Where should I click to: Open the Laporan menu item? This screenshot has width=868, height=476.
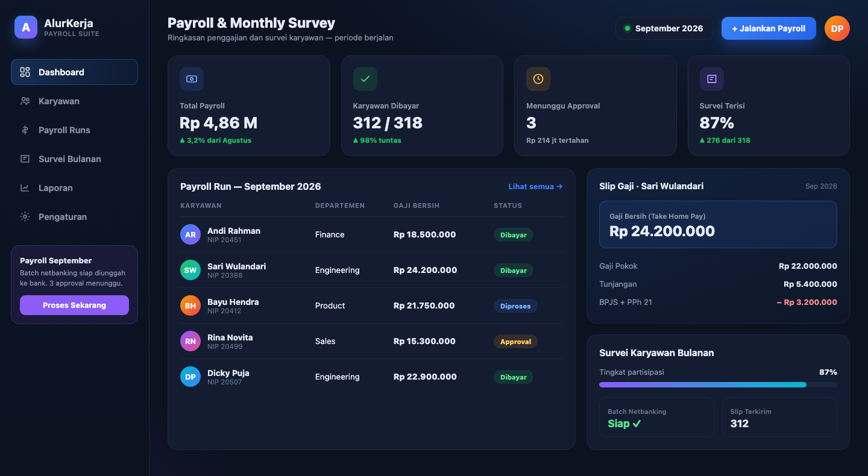click(74, 188)
